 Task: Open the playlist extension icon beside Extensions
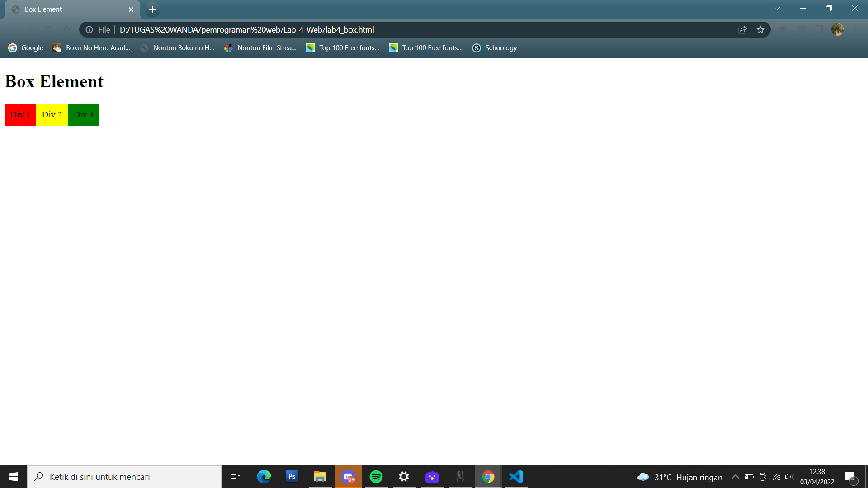pyautogui.click(x=801, y=29)
